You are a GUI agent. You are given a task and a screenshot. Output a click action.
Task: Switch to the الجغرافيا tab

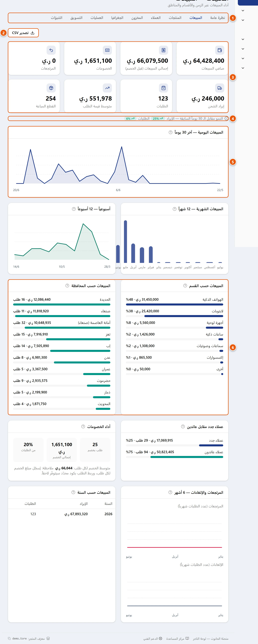117,18
